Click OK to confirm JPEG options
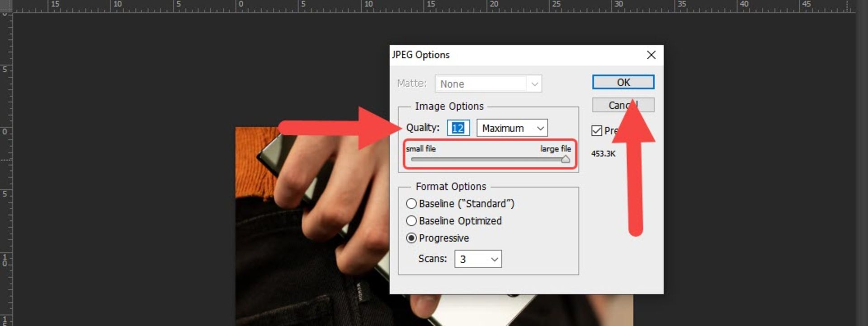Viewport: 868px width, 326px height. click(623, 82)
